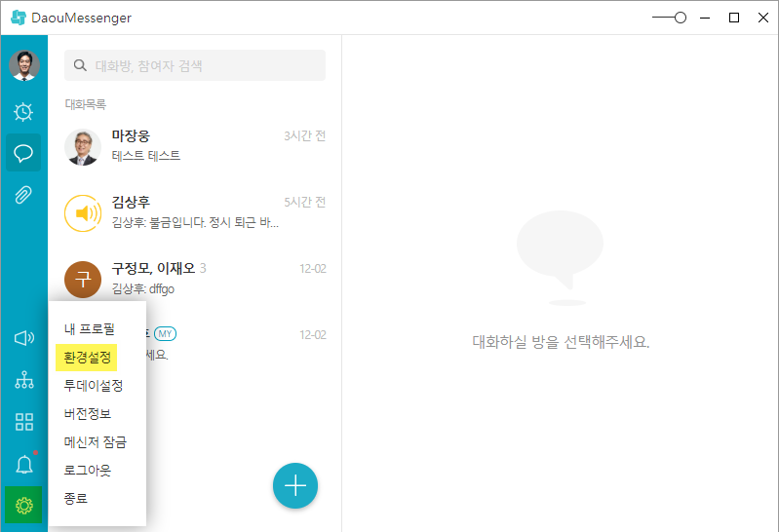779x532 pixels.
Task: Open 투데이설정 from the menu
Action: point(93,386)
